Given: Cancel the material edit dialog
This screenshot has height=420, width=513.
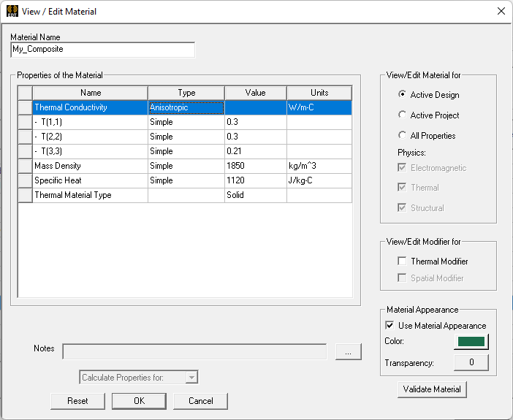Looking at the screenshot, I should tap(200, 401).
